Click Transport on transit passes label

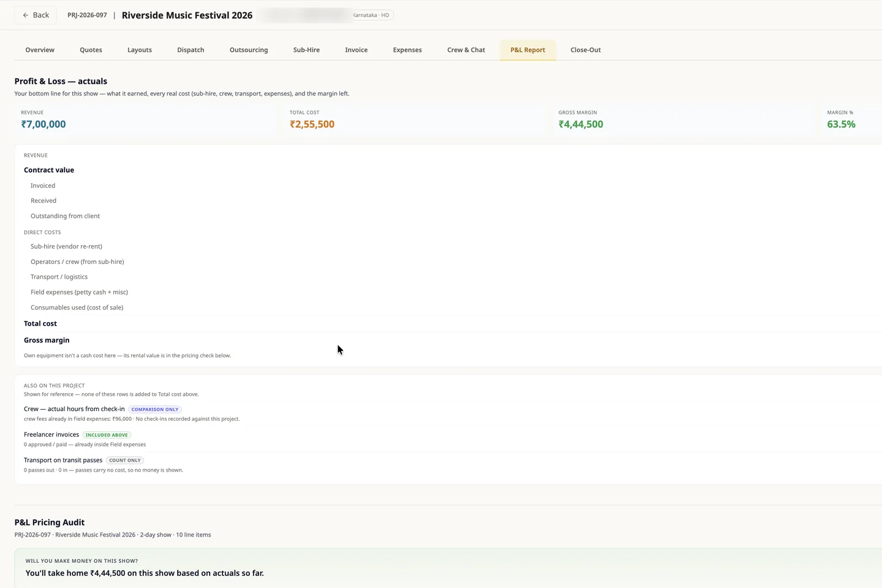coord(63,461)
